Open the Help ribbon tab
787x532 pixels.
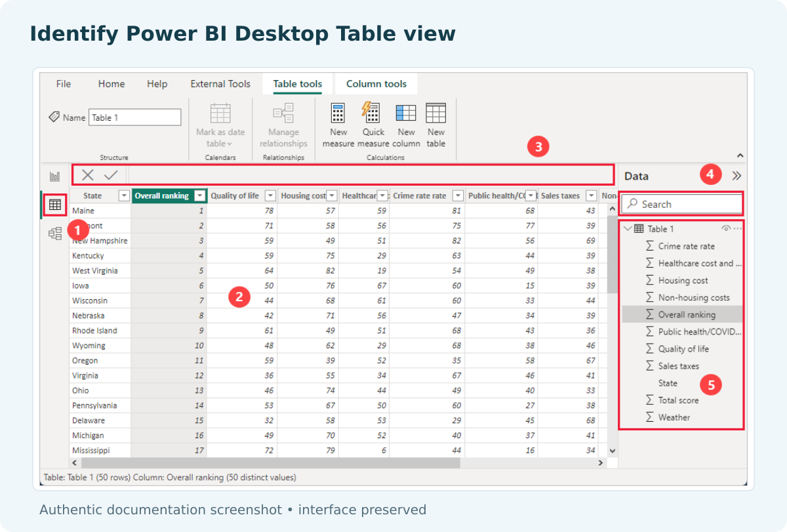point(157,84)
